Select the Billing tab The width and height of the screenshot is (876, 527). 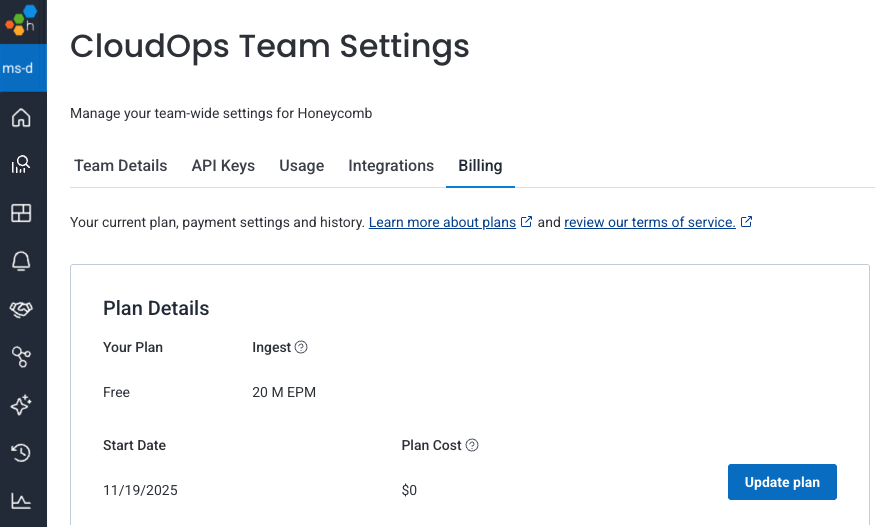[x=480, y=166]
